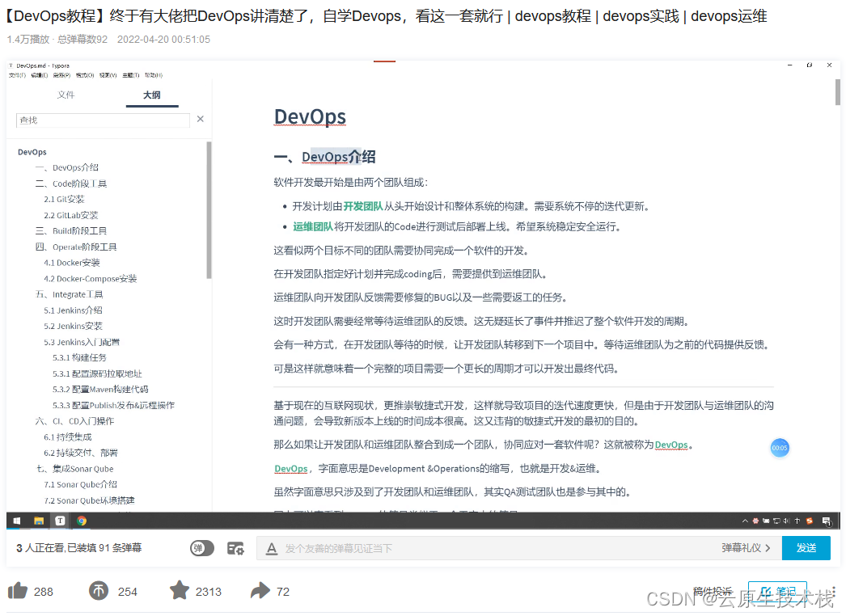Image resolution: width=846 pixels, height=616 pixels.
Task: Share the video with arrow icon
Action: pos(260,591)
